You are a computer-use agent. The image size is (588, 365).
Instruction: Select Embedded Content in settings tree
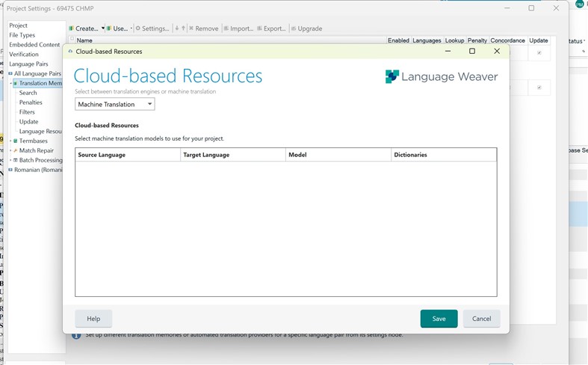pyautogui.click(x=34, y=45)
